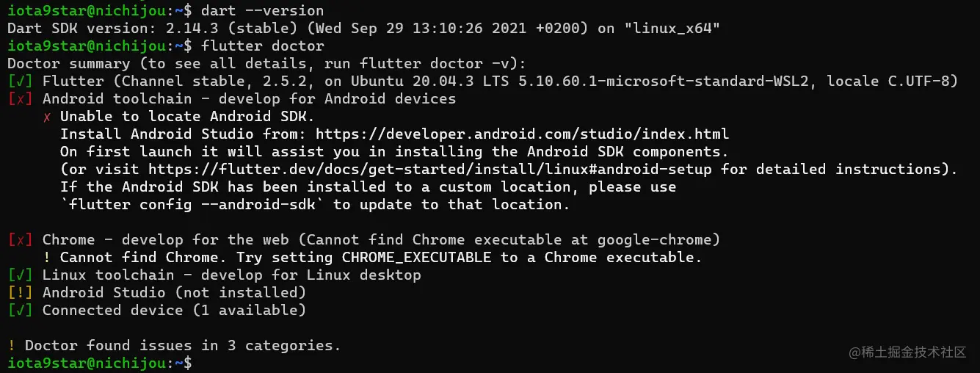Screen dimensions: 980x373
Task: Click the watermark text in bottom corner
Action: point(908,352)
